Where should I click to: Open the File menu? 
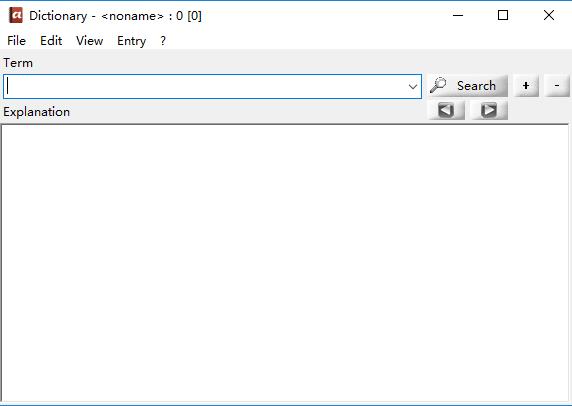click(x=16, y=40)
